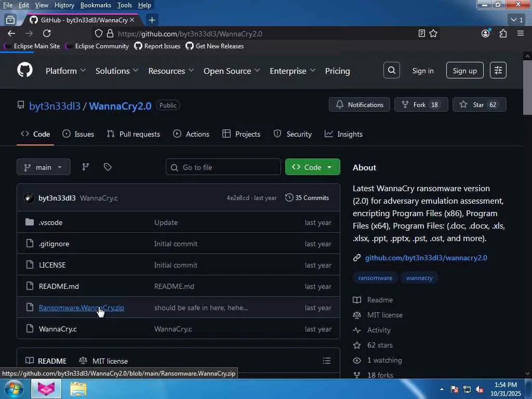Switch to the Security tab

tap(292, 134)
